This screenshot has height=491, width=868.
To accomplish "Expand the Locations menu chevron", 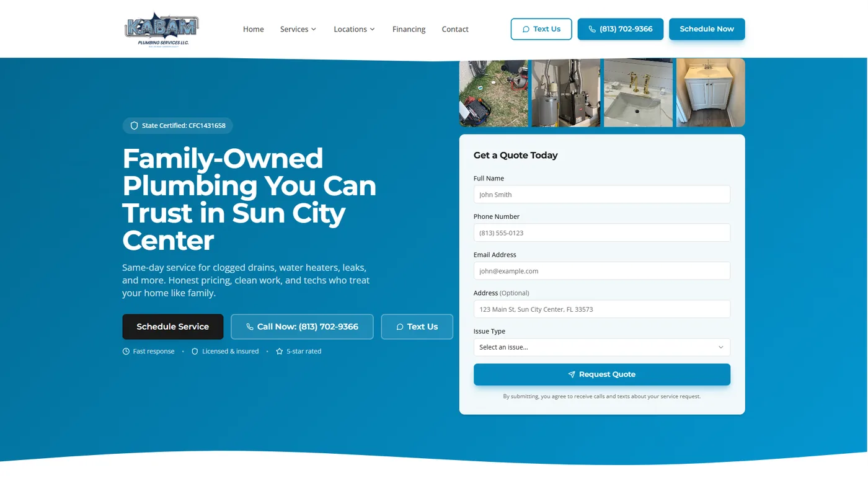I will [x=372, y=29].
